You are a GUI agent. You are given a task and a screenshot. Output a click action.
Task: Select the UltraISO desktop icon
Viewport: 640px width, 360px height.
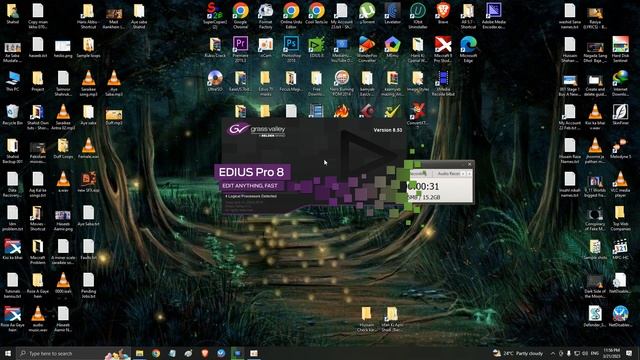(215, 81)
